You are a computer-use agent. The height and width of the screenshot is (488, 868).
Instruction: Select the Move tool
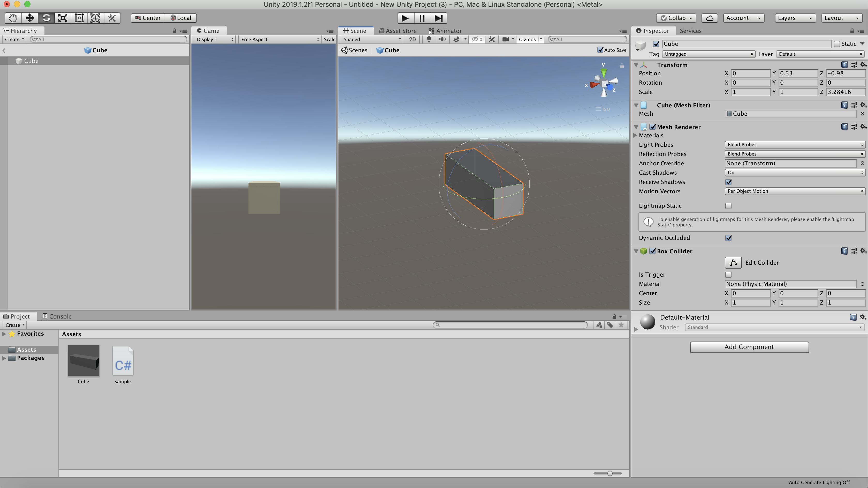point(29,18)
